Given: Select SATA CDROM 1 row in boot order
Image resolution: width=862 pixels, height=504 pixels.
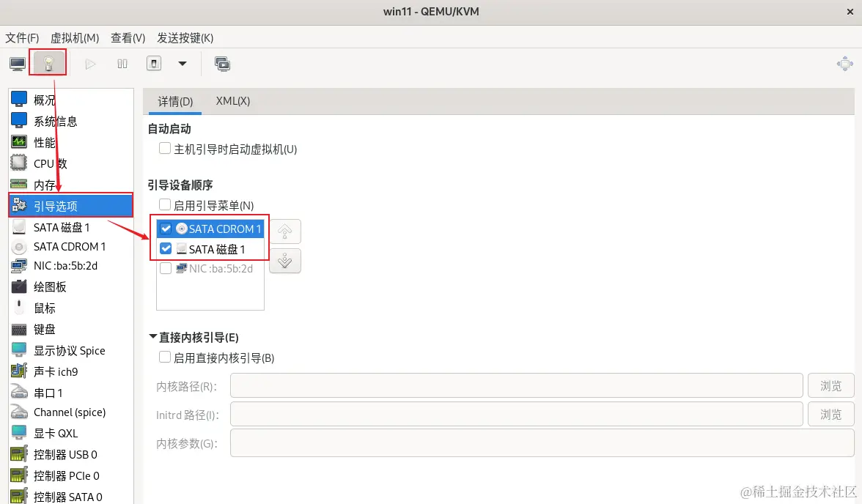Looking at the screenshot, I should point(210,229).
